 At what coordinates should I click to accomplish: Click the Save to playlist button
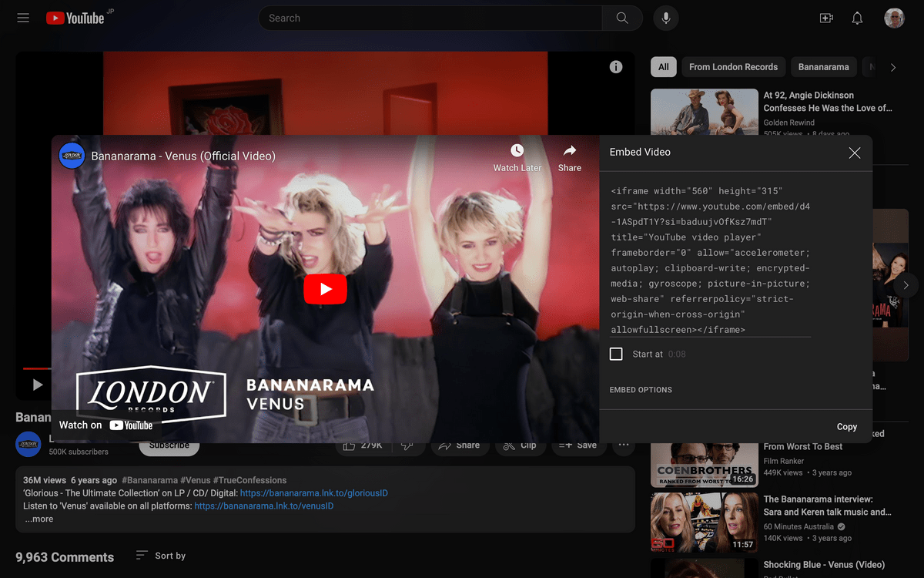click(578, 445)
